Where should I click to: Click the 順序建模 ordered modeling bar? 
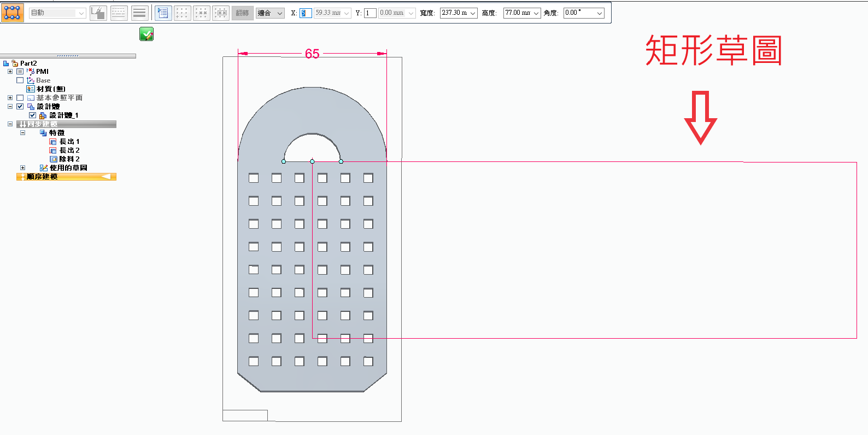(x=66, y=177)
